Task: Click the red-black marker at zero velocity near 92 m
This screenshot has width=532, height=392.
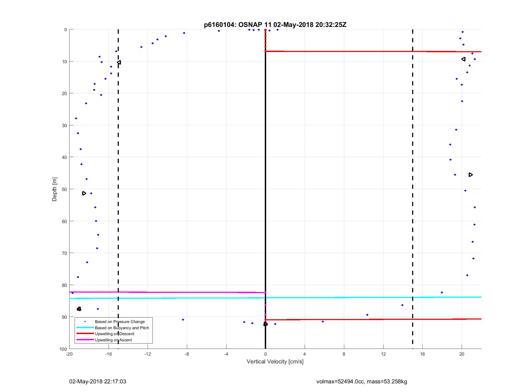Action: pos(265,324)
